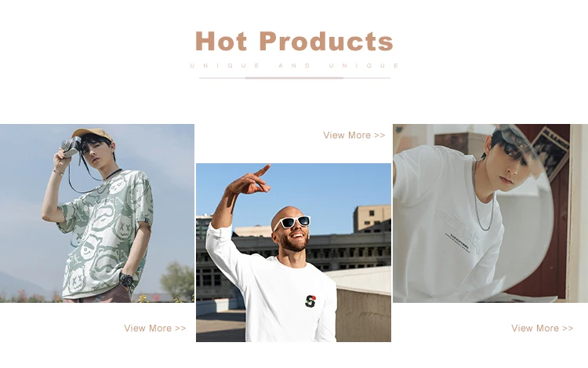The width and height of the screenshot is (588, 368).
Task: Click the tan building behind the bald man
Action: (372, 218)
